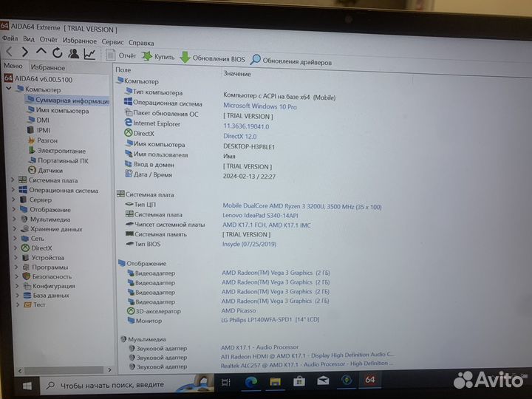Open Mobile DualCore AMD Ryzen 3 link
Image resolution: width=532 pixels, height=399 pixels.
click(302, 206)
